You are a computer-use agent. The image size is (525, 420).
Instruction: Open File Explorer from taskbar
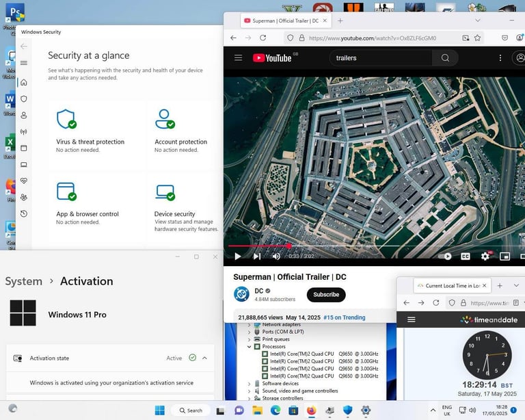coord(257,410)
